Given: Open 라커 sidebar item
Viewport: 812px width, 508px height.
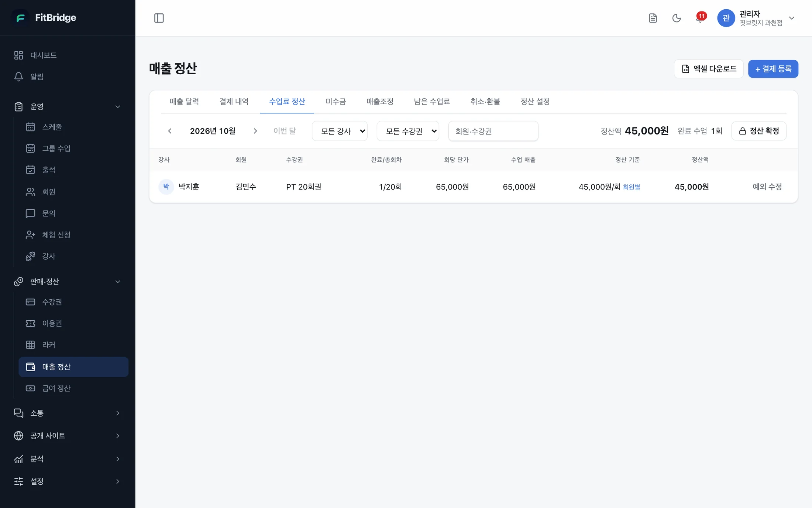Looking at the screenshot, I should click(73, 345).
